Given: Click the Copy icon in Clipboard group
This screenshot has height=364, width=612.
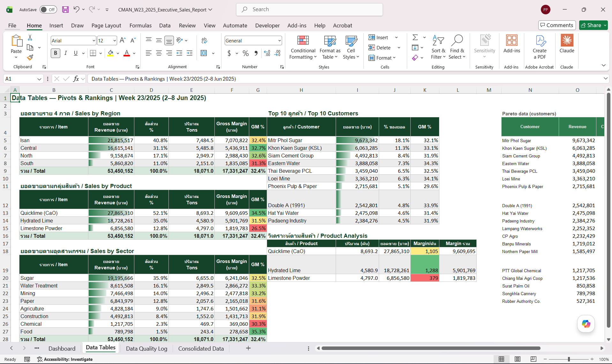Looking at the screenshot, I should point(30,47).
